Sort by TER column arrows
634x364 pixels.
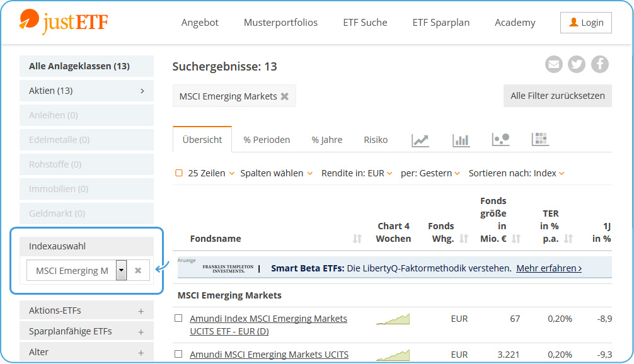[568, 238]
